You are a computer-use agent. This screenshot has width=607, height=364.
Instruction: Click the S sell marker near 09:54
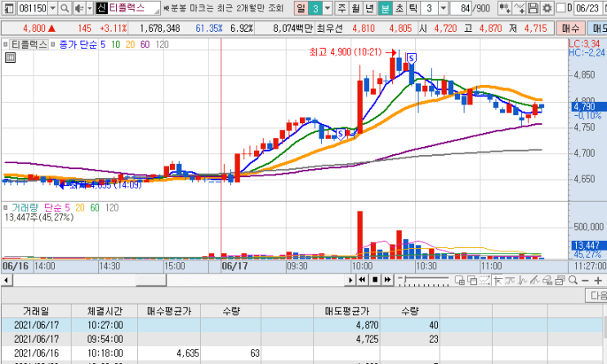point(341,134)
